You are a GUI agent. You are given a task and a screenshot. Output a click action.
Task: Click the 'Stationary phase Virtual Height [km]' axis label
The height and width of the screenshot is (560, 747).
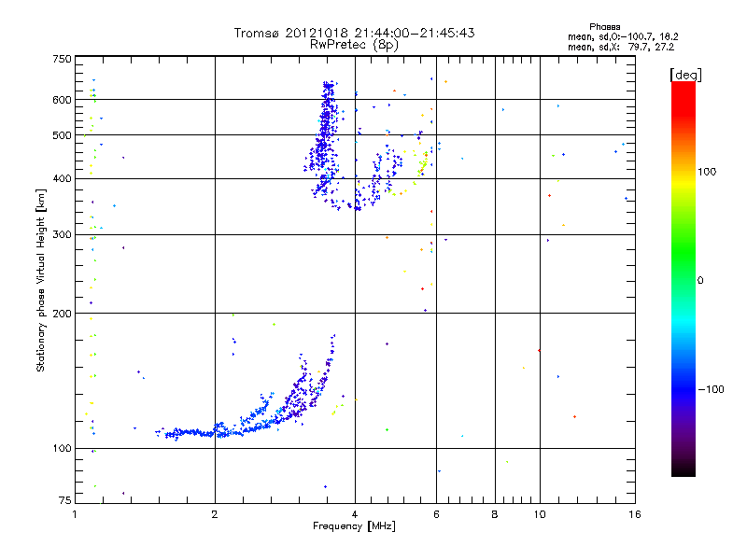(x=40, y=281)
